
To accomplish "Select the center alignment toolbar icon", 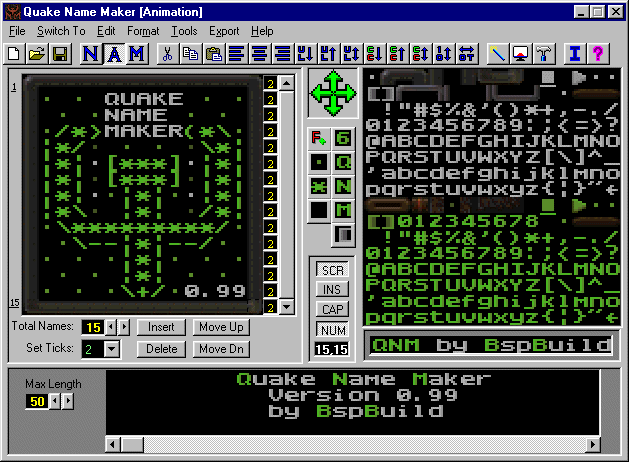I will [x=260, y=54].
